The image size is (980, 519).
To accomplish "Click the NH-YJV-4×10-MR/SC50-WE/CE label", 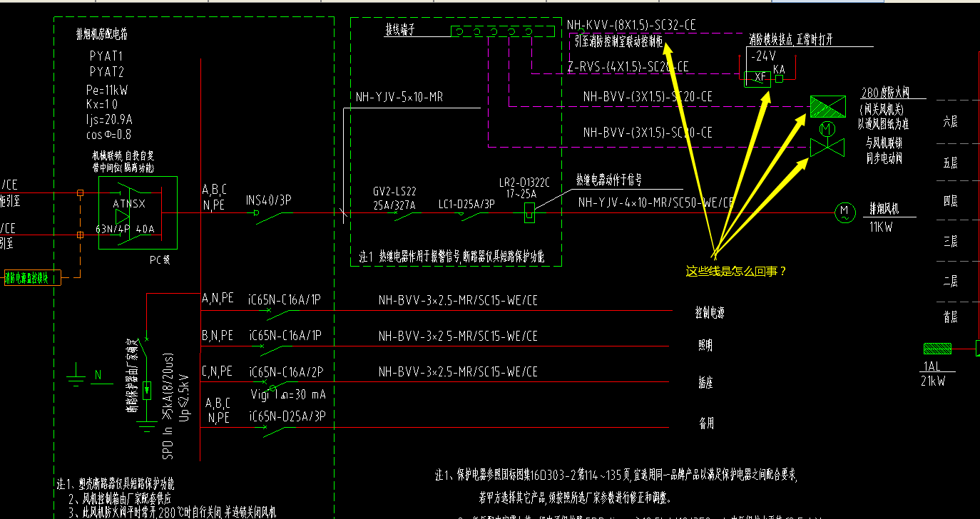I will [656, 203].
